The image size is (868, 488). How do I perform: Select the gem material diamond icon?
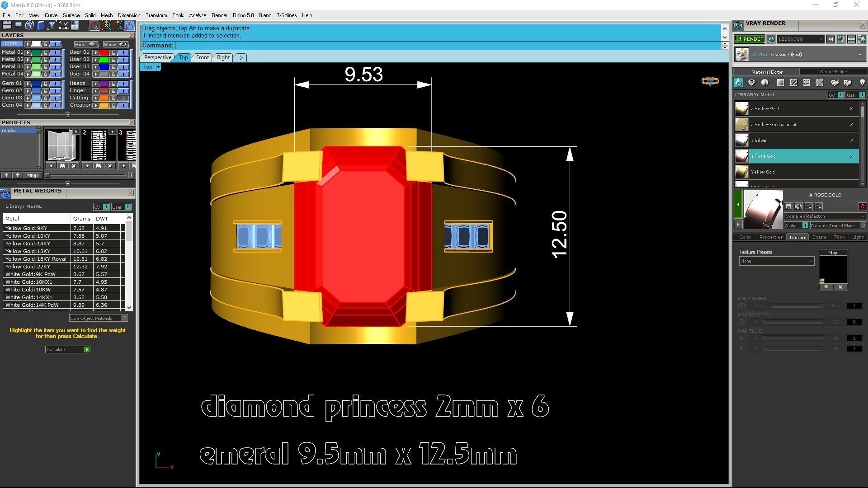(751, 83)
